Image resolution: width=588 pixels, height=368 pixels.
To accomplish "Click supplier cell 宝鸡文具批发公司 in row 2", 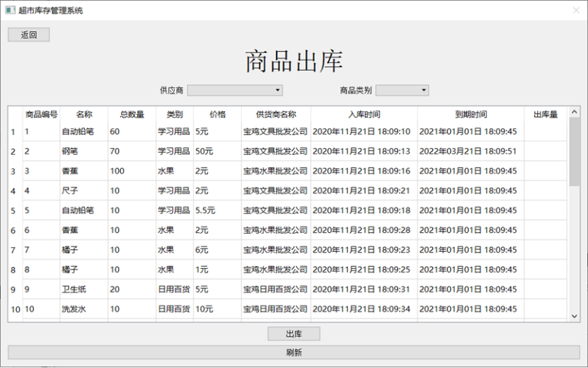I will coord(276,151).
